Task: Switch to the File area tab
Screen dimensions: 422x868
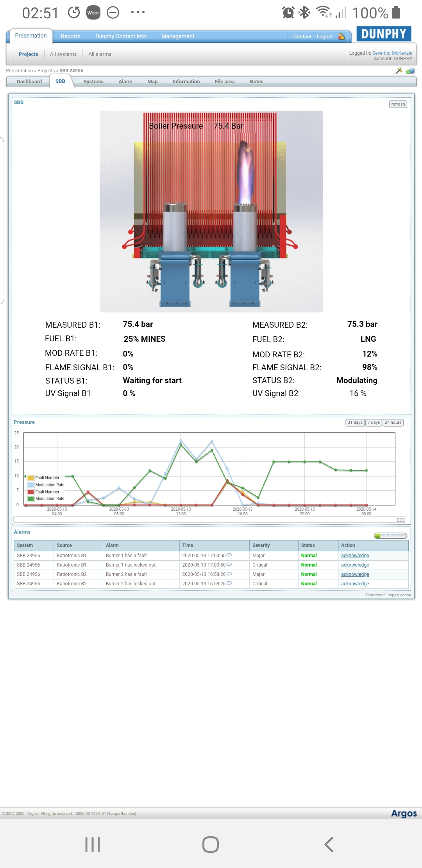Action: point(225,81)
